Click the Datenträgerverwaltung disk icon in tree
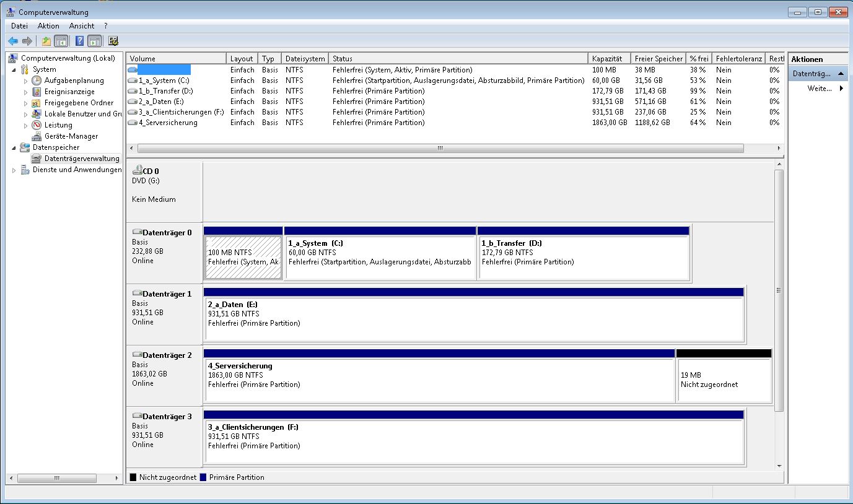This screenshot has width=853, height=504. (x=37, y=159)
